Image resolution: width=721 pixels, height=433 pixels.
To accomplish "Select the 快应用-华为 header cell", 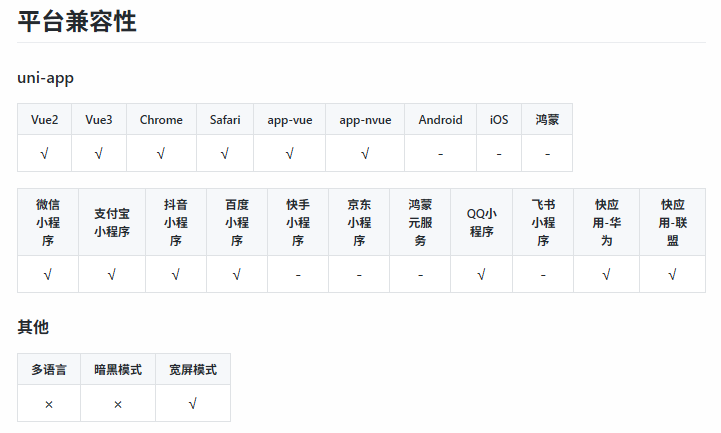I will [607, 222].
